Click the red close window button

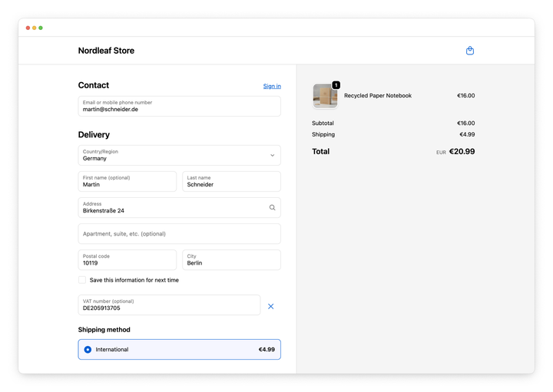(28, 28)
